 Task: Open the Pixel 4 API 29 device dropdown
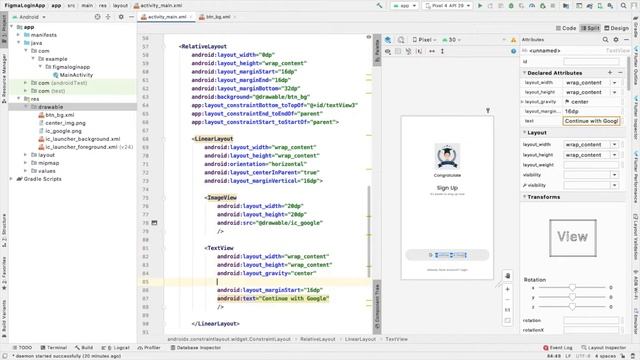[448, 6]
